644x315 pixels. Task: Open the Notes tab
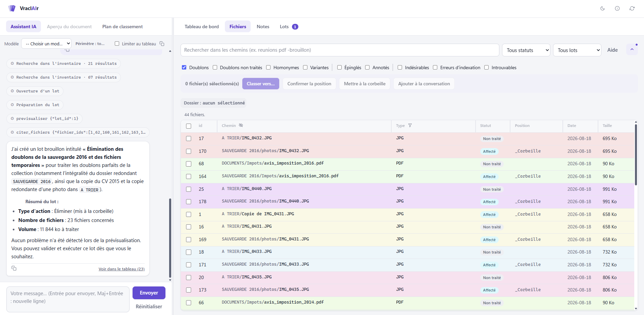pyautogui.click(x=263, y=27)
